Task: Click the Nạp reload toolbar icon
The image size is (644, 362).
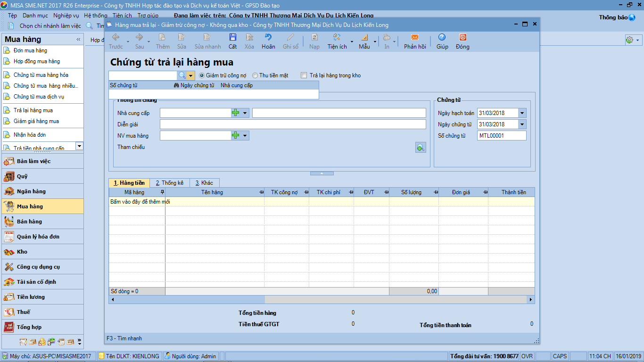Action: pyautogui.click(x=314, y=37)
